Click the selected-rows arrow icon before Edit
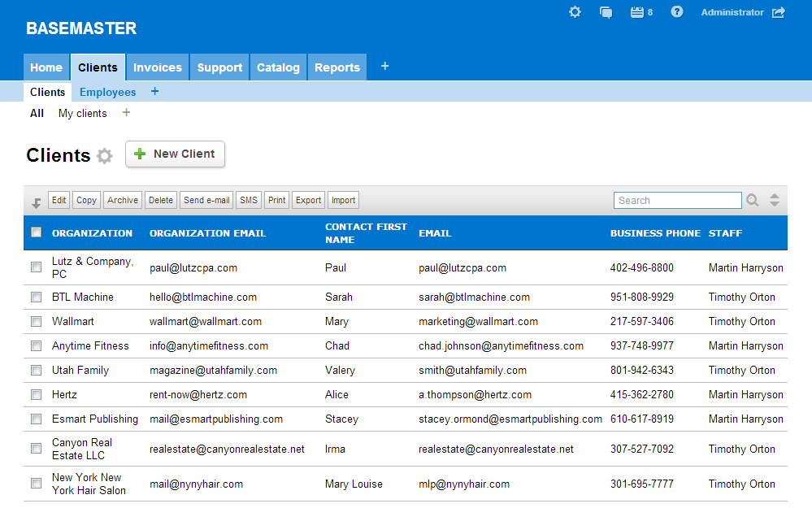Viewport: 812px width, 508px height. (37, 203)
